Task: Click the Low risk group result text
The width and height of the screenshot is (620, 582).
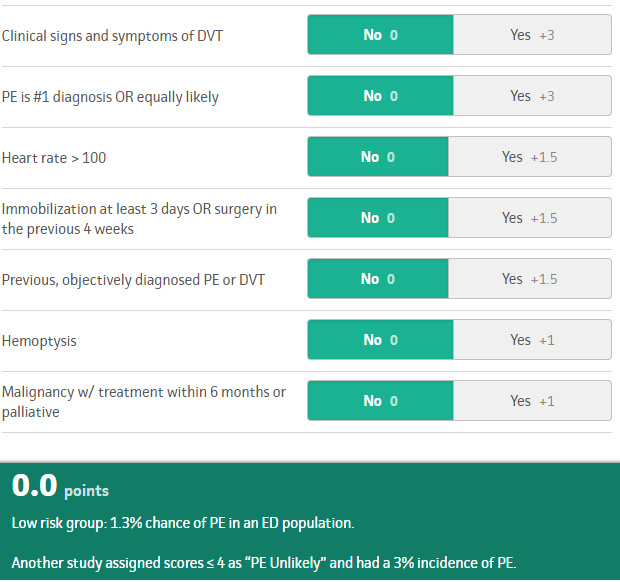Action: coord(183,523)
